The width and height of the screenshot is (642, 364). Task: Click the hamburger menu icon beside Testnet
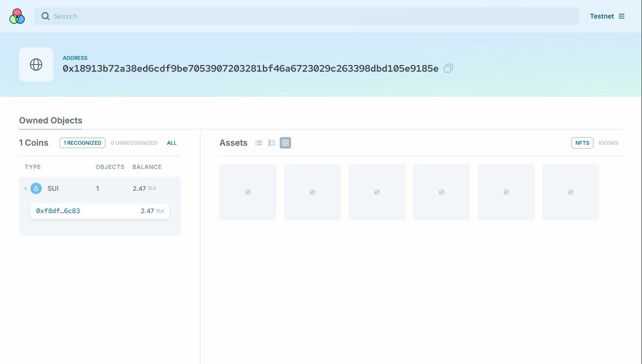coord(622,16)
